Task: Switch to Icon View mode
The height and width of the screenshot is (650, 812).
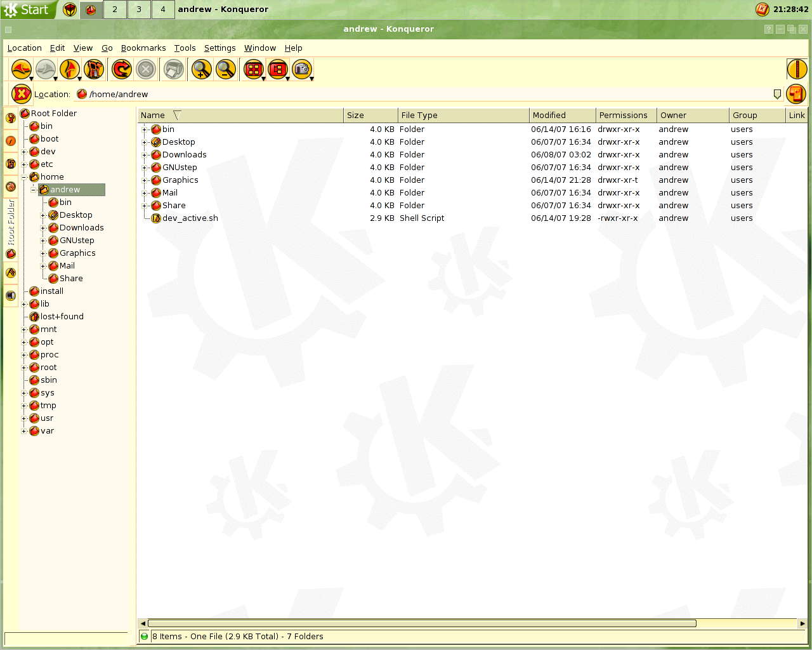Action: pyautogui.click(x=253, y=69)
